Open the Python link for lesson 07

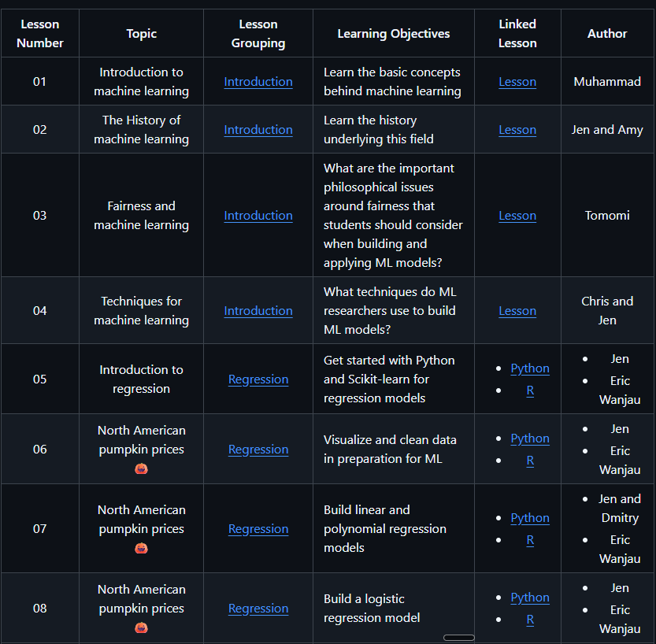530,518
